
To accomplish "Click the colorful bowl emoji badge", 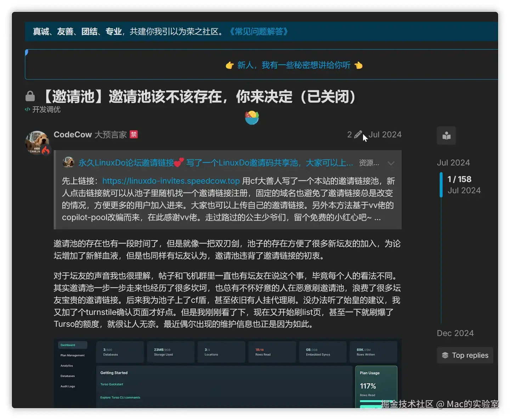I will coord(252,118).
